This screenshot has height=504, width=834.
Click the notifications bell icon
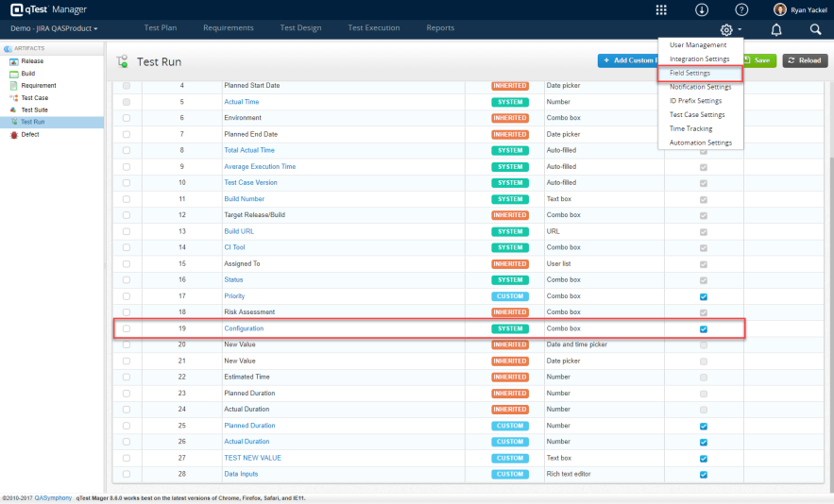(776, 29)
